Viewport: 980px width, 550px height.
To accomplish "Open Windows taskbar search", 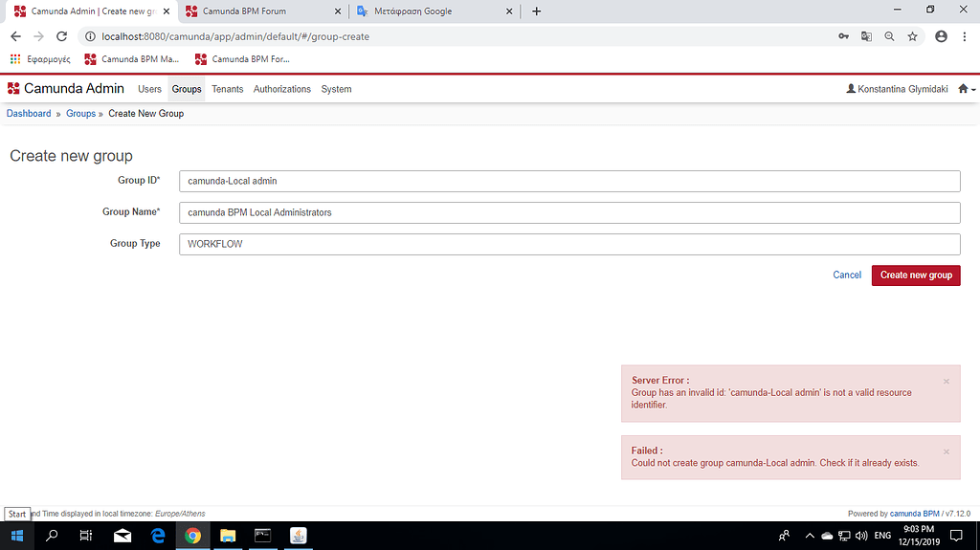I will [52, 536].
